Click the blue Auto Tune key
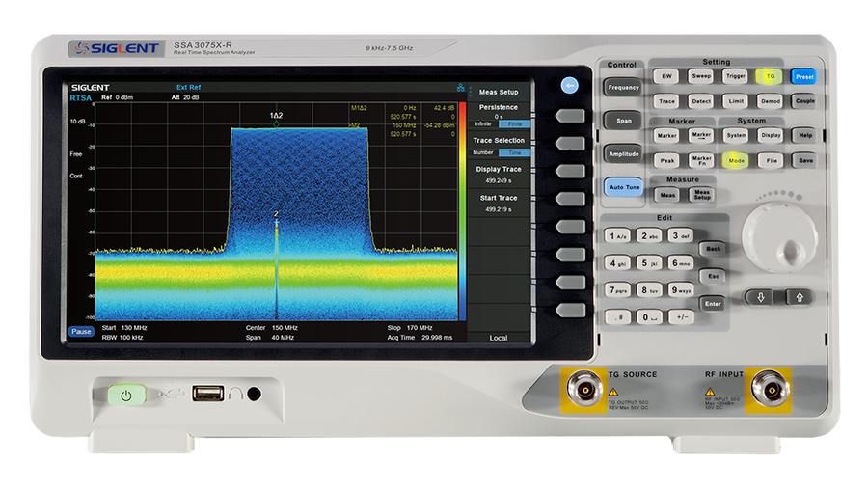This screenshot has height=491, width=868. click(x=624, y=187)
